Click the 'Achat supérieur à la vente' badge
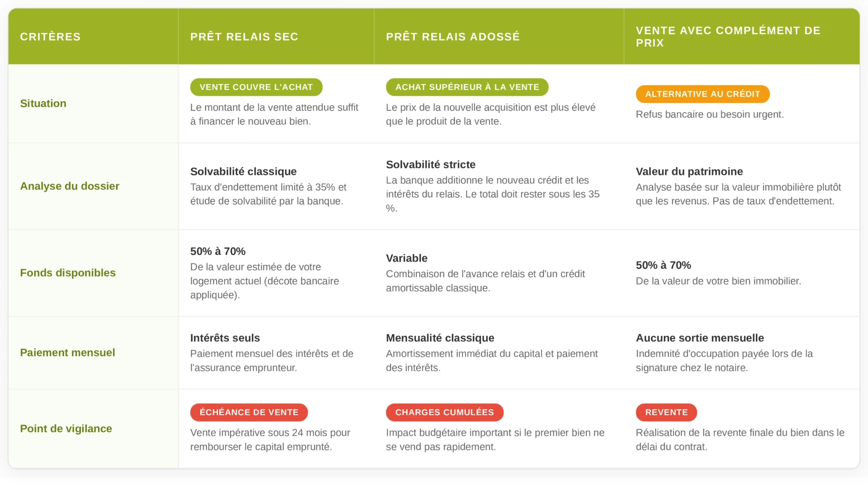Screen dimensions: 868x487 467,87
